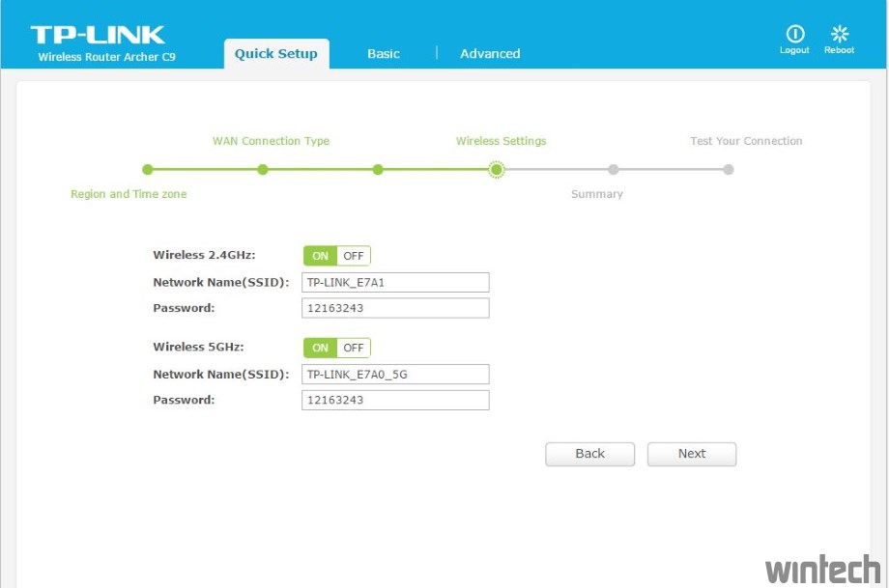Image resolution: width=889 pixels, height=588 pixels.
Task: Select ON for Wireless 2.4GHz
Action: [320, 256]
